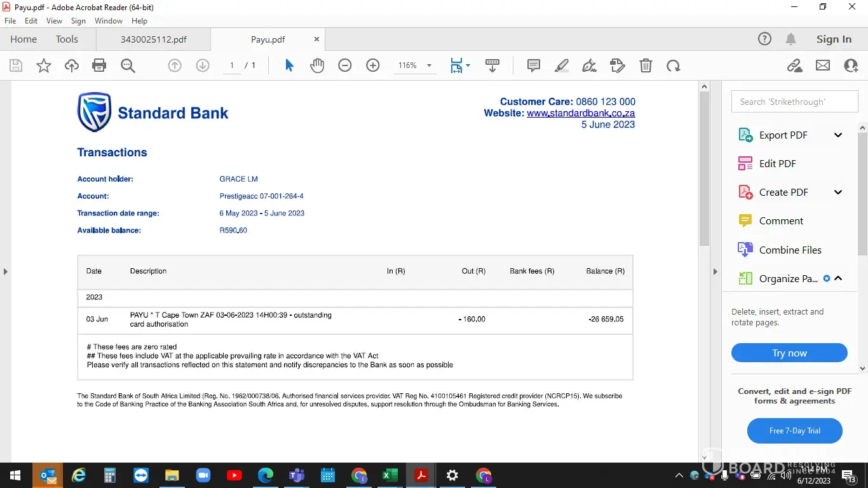This screenshot has width=868, height=488.
Task: Expand the left navigation pane arrow
Action: tap(6, 272)
